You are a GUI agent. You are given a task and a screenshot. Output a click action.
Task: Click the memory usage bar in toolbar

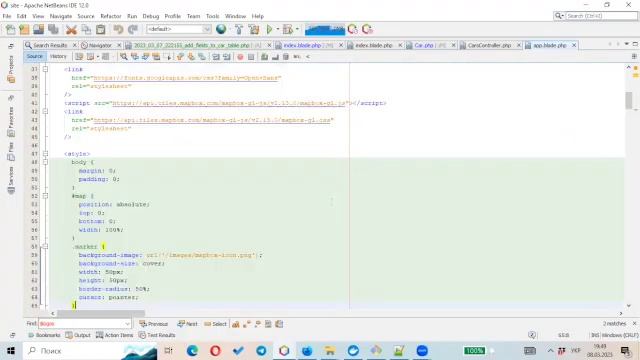click(325, 29)
